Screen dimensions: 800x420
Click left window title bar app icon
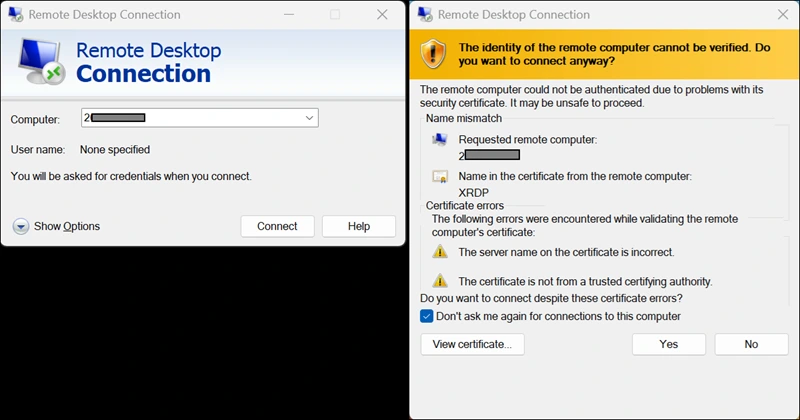(x=16, y=14)
